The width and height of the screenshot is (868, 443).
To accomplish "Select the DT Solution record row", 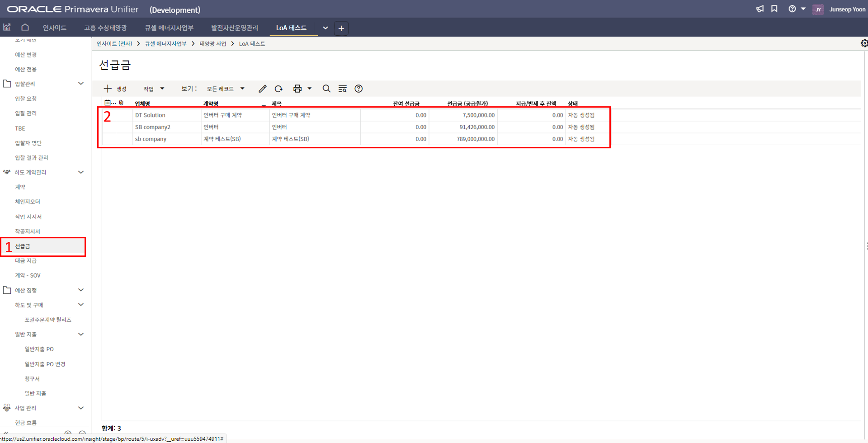I will point(150,115).
